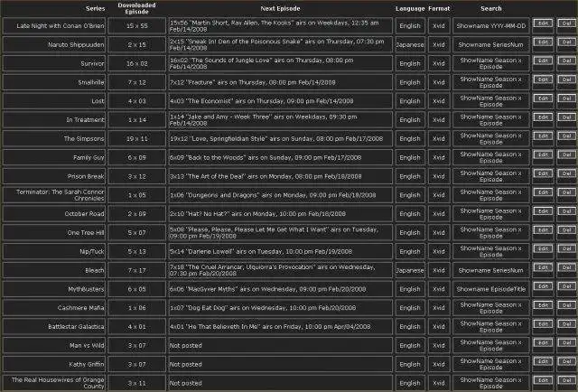Select the Japanese language cell for Bleach
This screenshot has width=578, height=392.
click(x=410, y=270)
